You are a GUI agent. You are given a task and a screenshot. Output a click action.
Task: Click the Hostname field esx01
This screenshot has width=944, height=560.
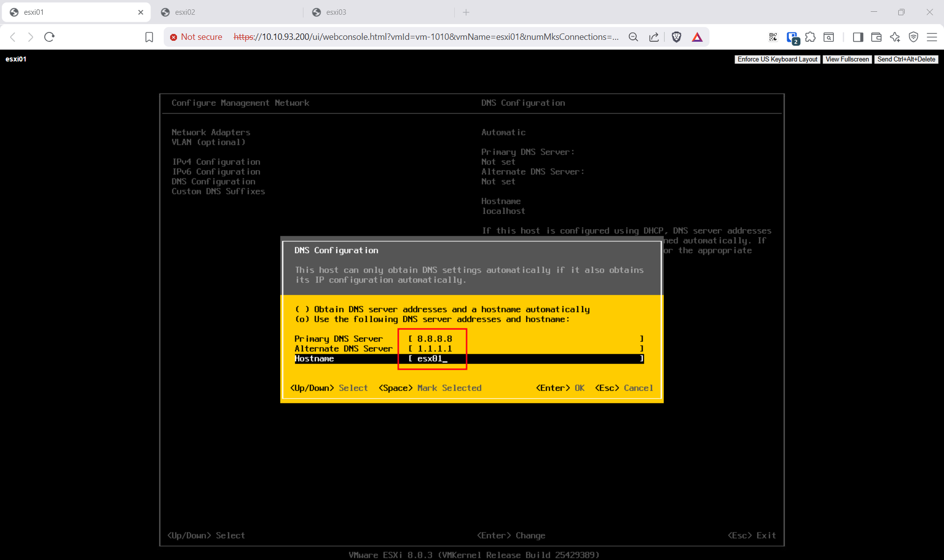point(526,358)
